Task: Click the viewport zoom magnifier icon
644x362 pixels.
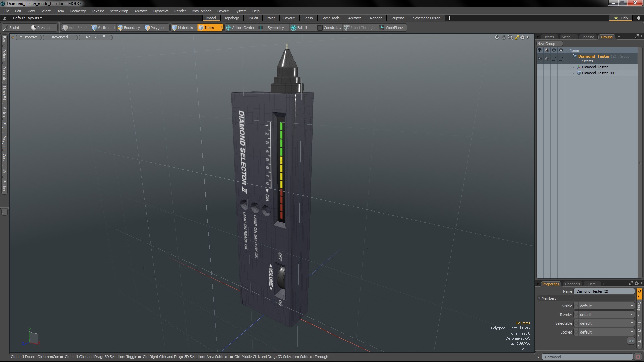Action: [x=510, y=37]
